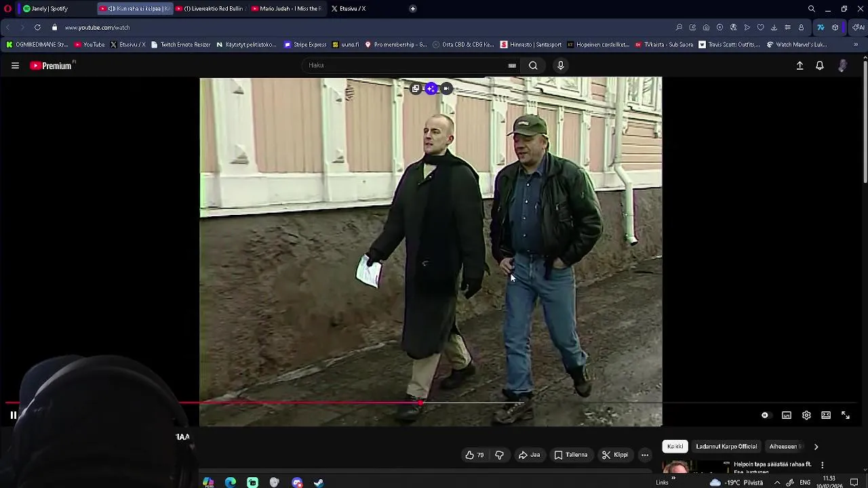
Task: Show more filter chips with right chevron
Action: coord(816,447)
